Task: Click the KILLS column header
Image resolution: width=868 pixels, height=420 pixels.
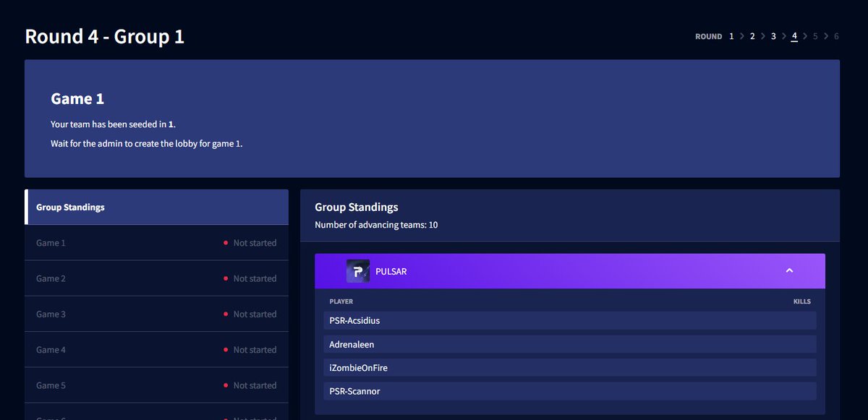Action: coord(802,301)
